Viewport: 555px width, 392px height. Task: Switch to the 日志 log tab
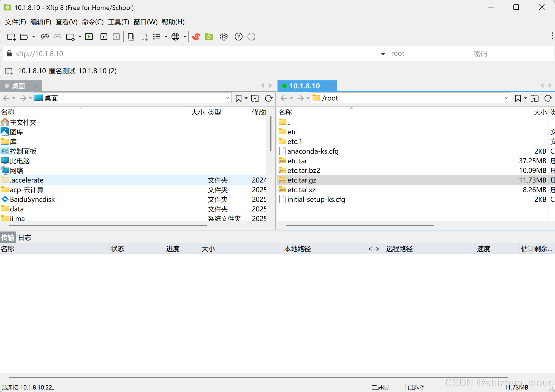(x=25, y=238)
